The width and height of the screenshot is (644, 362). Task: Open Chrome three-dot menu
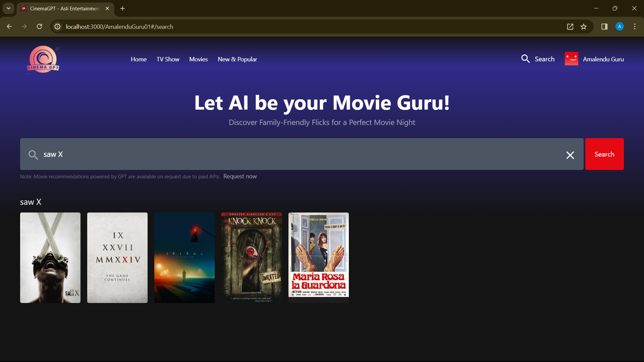coord(635,27)
